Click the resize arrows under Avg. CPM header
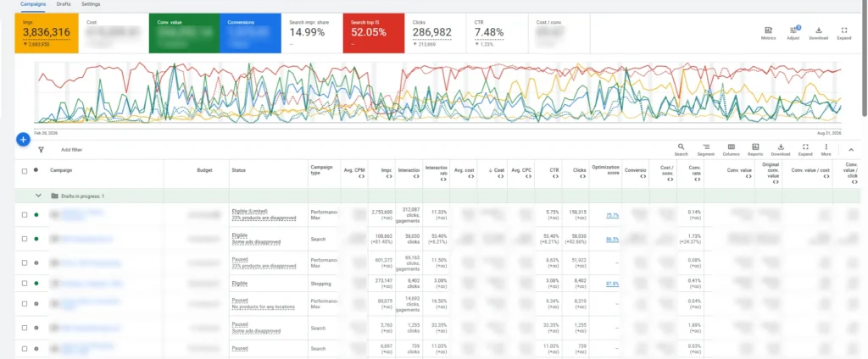Viewport: 868px width, 359px height. coord(360,176)
